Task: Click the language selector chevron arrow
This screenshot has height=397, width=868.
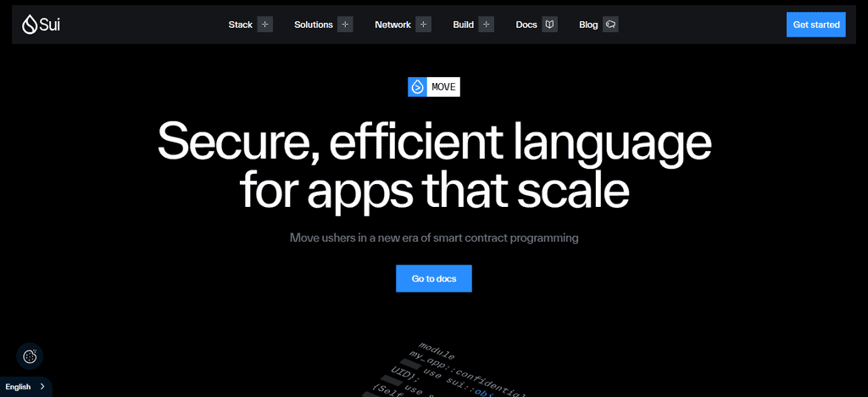Action: (x=42, y=387)
